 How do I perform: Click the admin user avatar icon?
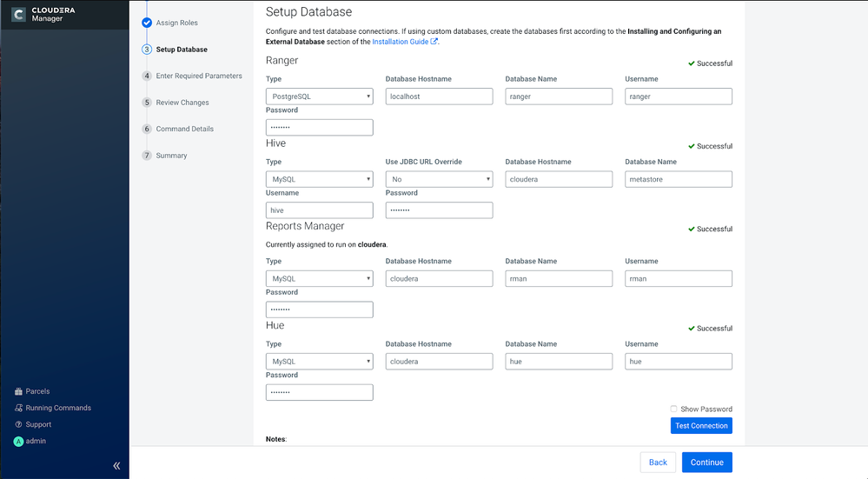18,442
